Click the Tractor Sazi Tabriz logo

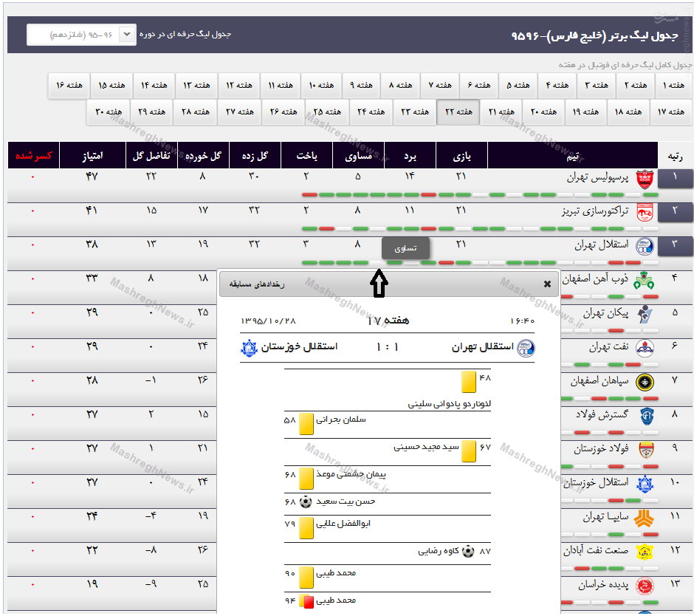coord(645,213)
